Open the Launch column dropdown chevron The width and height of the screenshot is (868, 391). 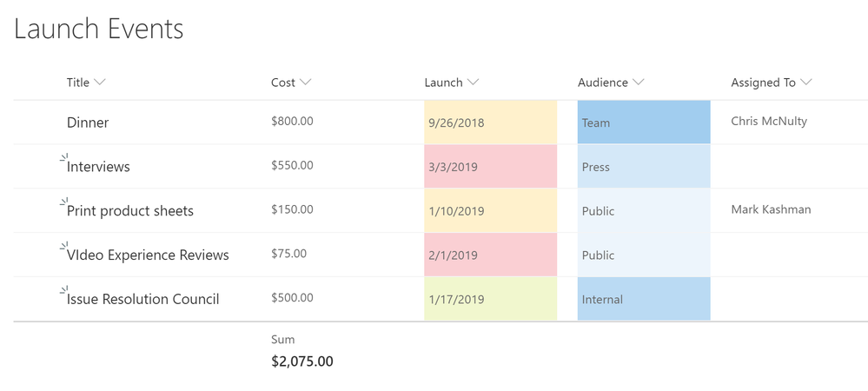click(x=473, y=83)
